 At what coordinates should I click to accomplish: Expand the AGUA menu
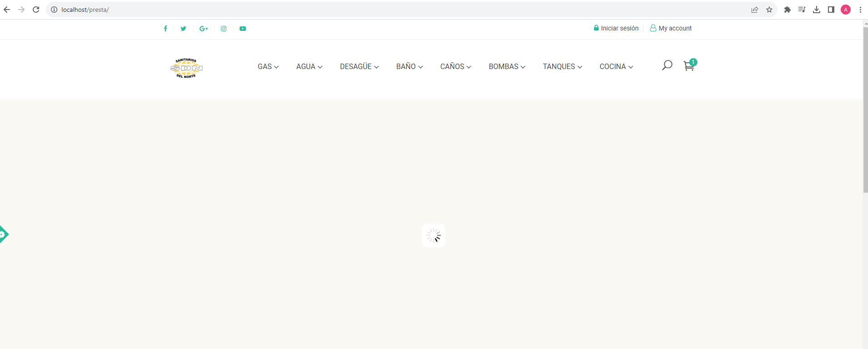[309, 66]
